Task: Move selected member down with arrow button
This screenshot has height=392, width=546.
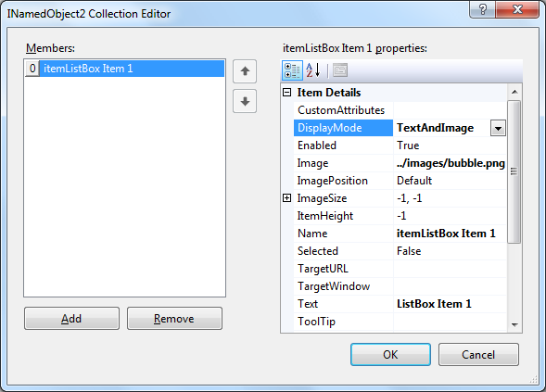Action: pyautogui.click(x=245, y=101)
